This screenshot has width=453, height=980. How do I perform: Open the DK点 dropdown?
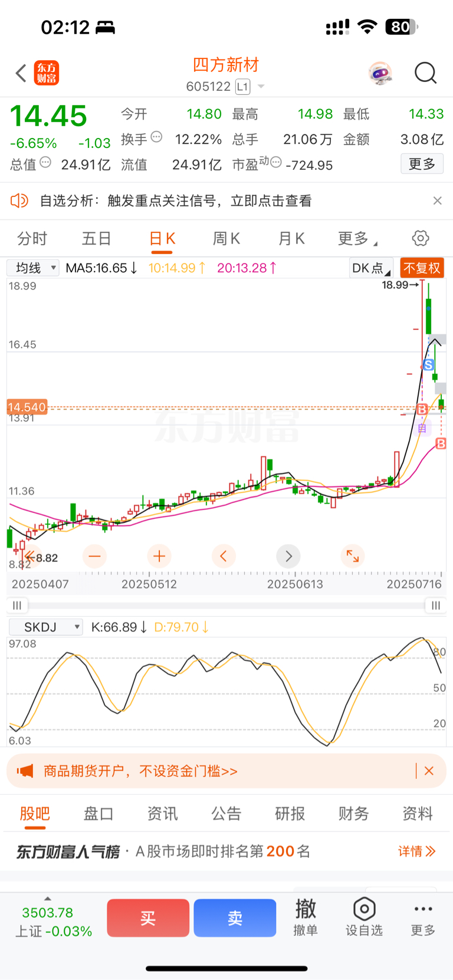(x=371, y=268)
